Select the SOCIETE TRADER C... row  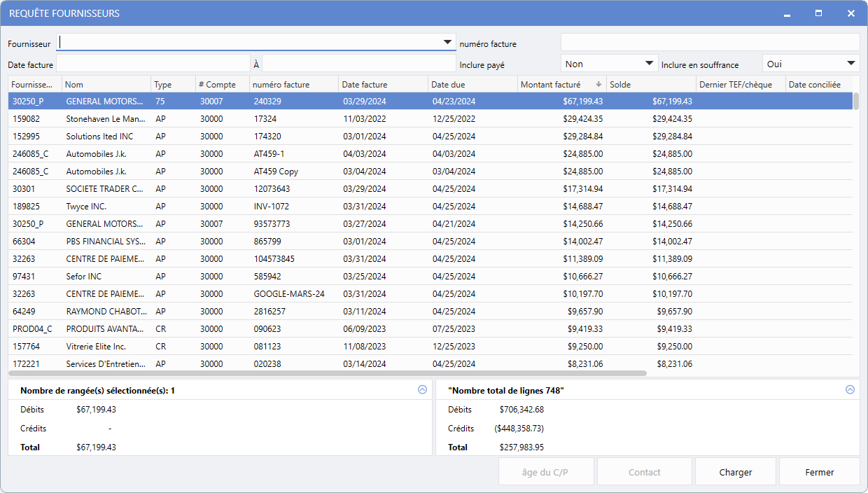[430, 189]
